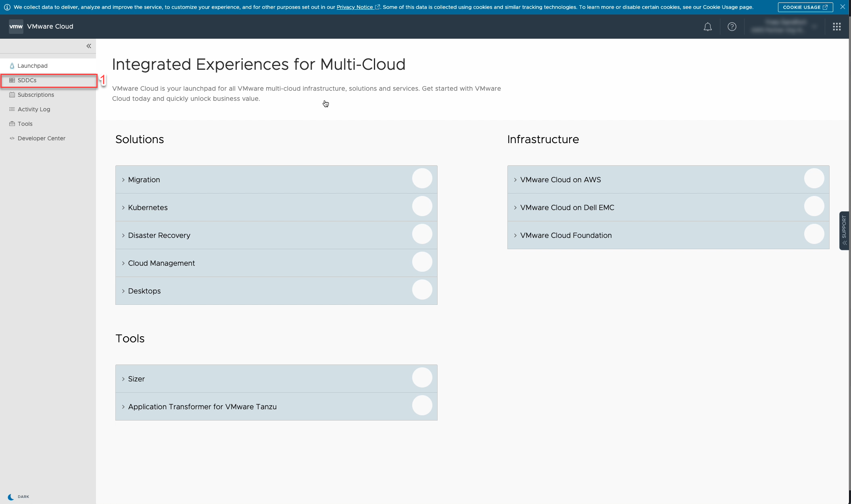Click the circle icon on Cloud Management row

click(422, 262)
